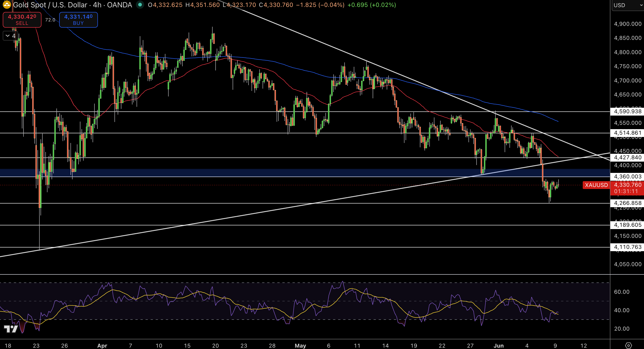
Task: Click the SELL 4,330.42 button
Action: pyautogui.click(x=22, y=20)
